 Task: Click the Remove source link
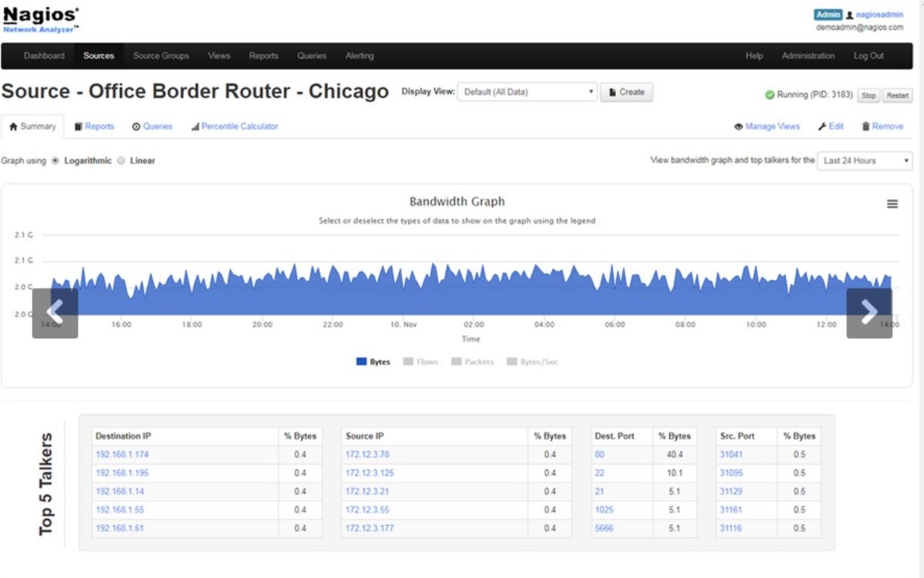882,126
